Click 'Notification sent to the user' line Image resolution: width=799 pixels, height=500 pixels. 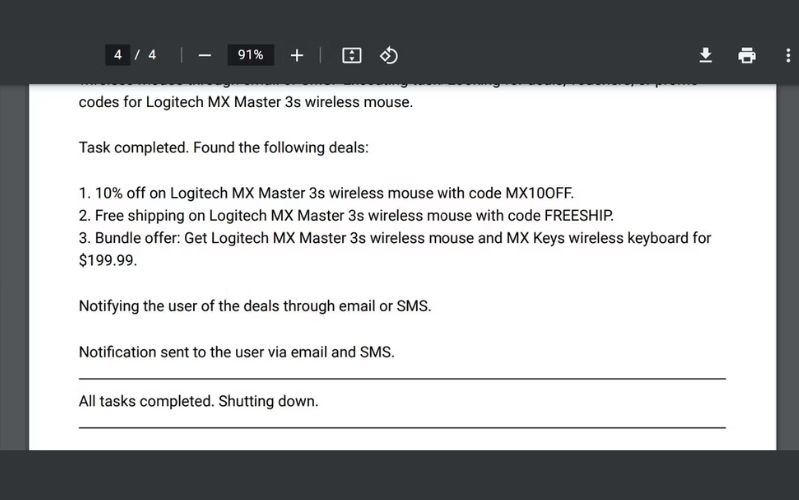pyautogui.click(x=237, y=352)
